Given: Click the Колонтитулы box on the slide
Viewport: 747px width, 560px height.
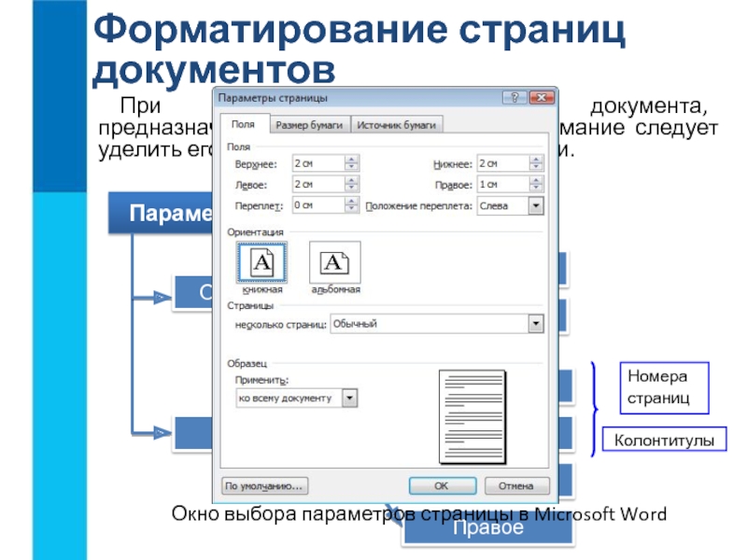Looking at the screenshot, I should pyautogui.click(x=664, y=439).
